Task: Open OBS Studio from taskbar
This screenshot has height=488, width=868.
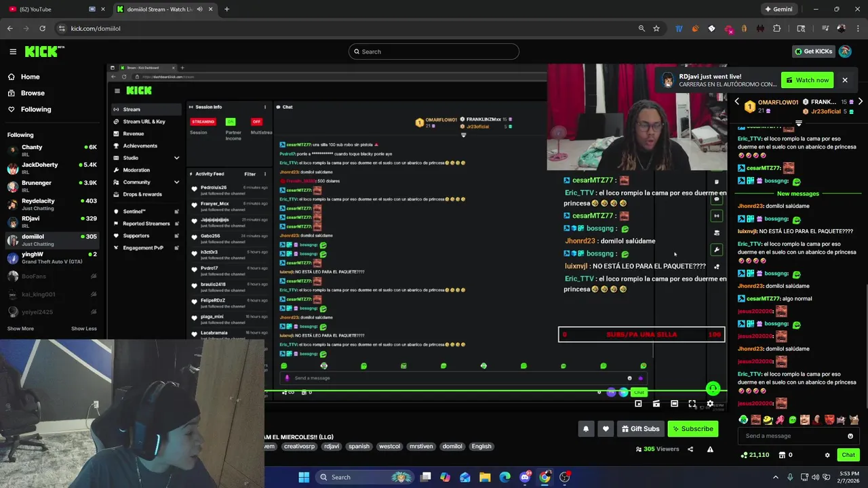Action: tap(564, 477)
